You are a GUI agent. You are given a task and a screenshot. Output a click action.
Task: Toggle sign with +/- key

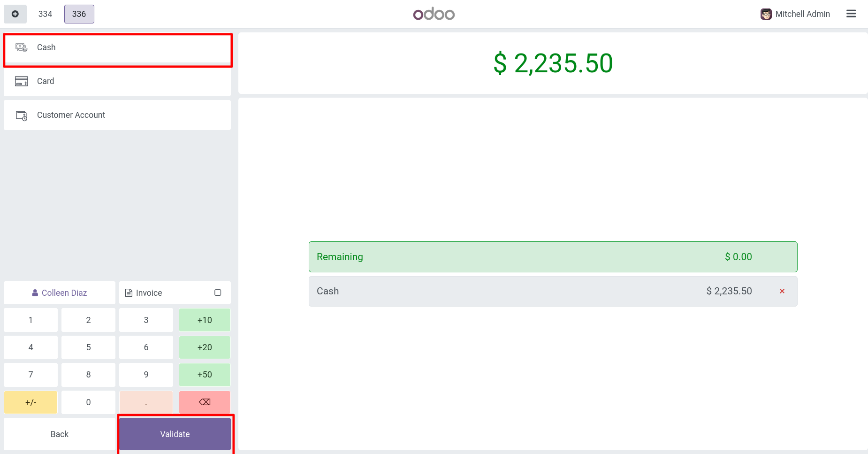[30, 402]
